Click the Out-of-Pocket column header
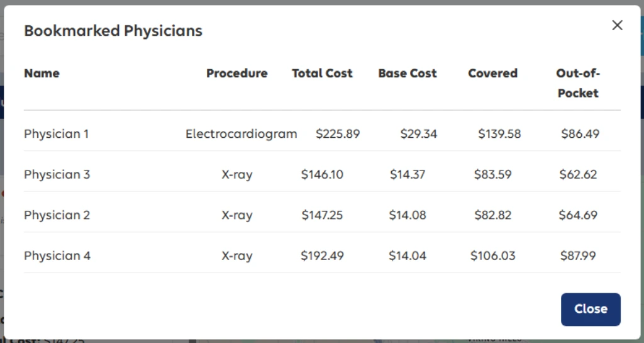The image size is (644, 343). coord(578,83)
